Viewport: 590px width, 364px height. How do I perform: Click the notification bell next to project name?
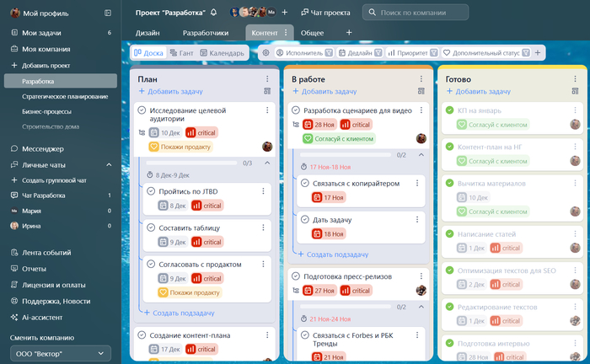coord(213,13)
